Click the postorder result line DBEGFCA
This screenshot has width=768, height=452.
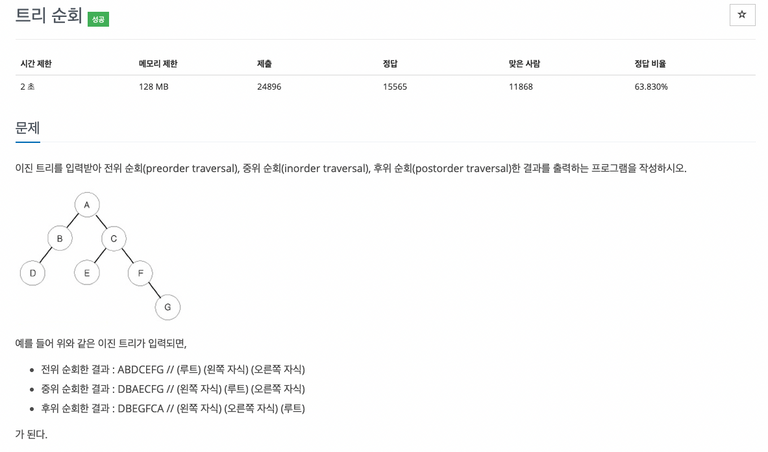(x=173, y=408)
